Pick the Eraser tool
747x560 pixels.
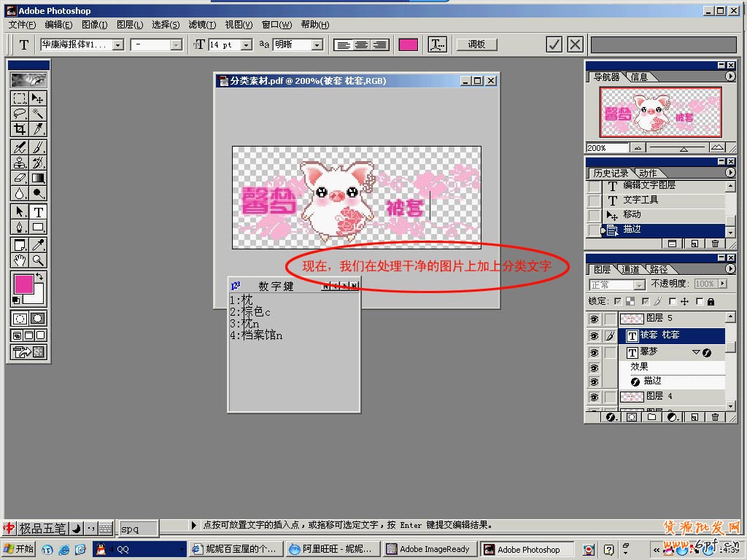20,177
